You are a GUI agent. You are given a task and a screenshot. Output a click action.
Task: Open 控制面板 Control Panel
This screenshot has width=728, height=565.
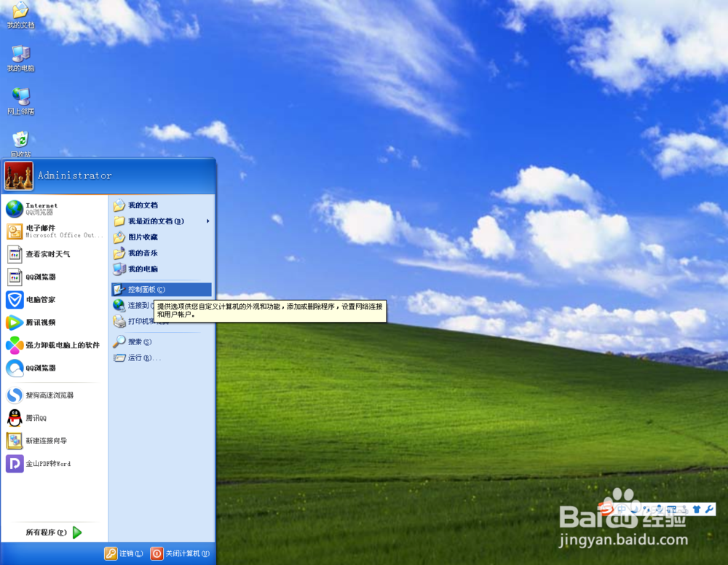click(162, 290)
